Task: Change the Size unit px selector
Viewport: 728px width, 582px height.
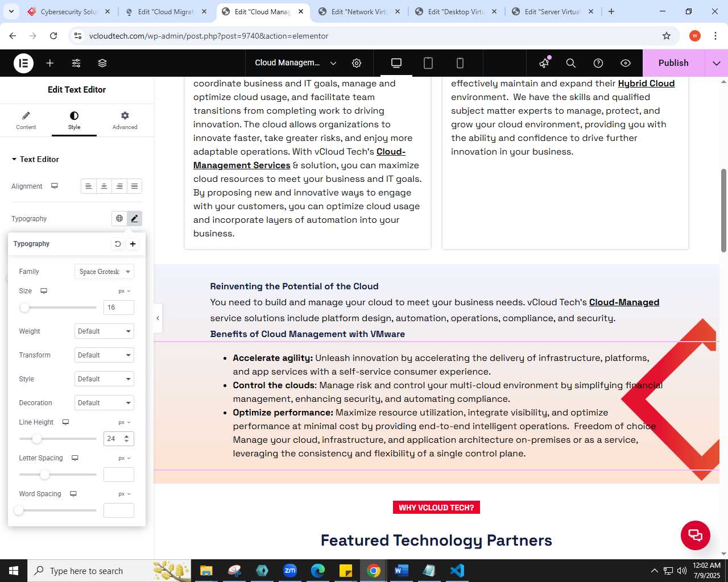Action: (125, 291)
